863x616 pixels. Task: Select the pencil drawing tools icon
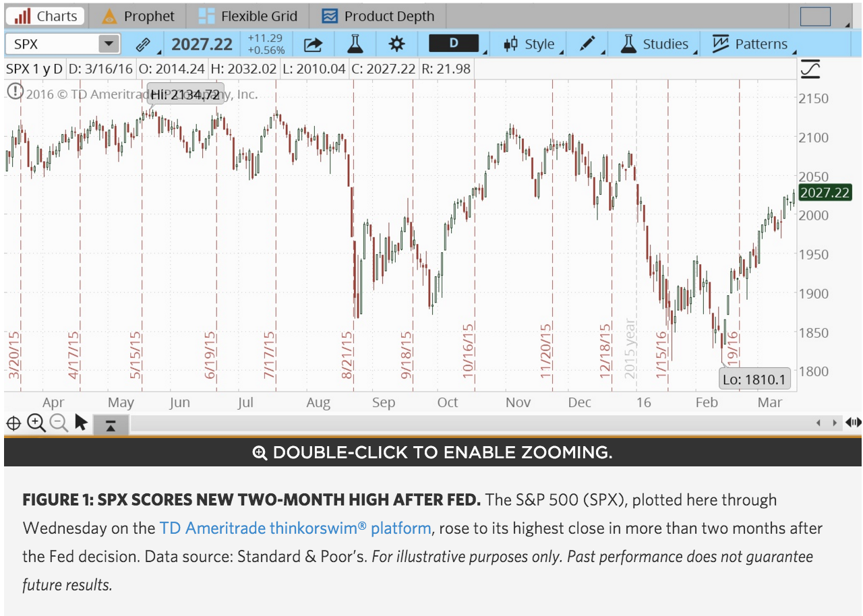pyautogui.click(x=588, y=44)
